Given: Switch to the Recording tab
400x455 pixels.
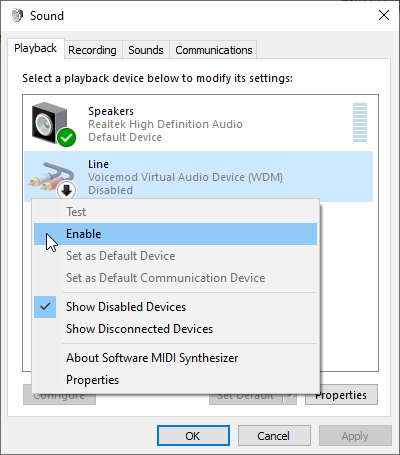Looking at the screenshot, I should pos(92,50).
